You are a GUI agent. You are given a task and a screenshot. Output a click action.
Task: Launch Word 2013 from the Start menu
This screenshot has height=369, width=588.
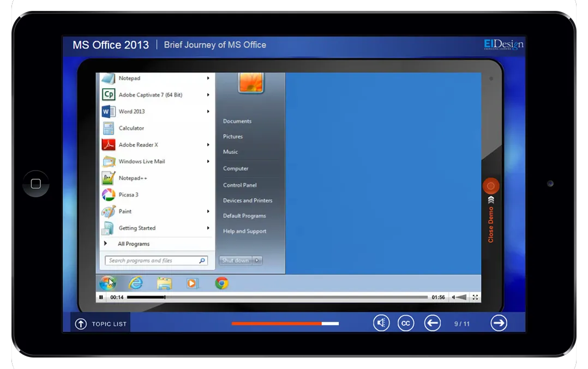click(x=131, y=111)
